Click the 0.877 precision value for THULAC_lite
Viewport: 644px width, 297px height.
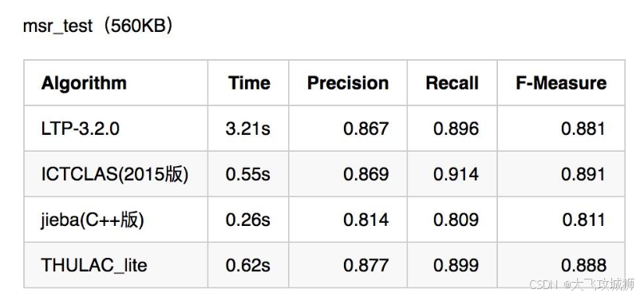[x=366, y=265]
